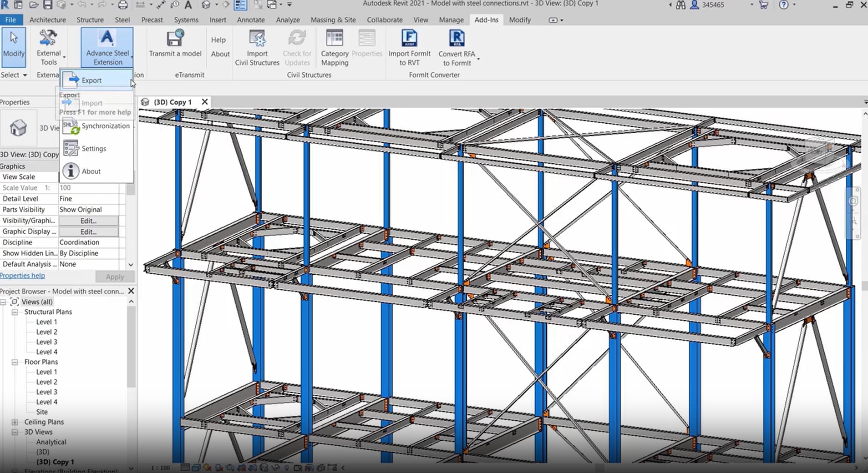Close the Project Browser panel
The width and height of the screenshot is (868, 473).
tap(131, 291)
